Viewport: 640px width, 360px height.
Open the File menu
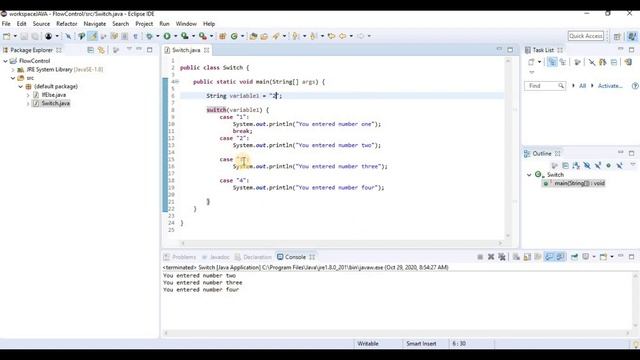click(x=6, y=24)
